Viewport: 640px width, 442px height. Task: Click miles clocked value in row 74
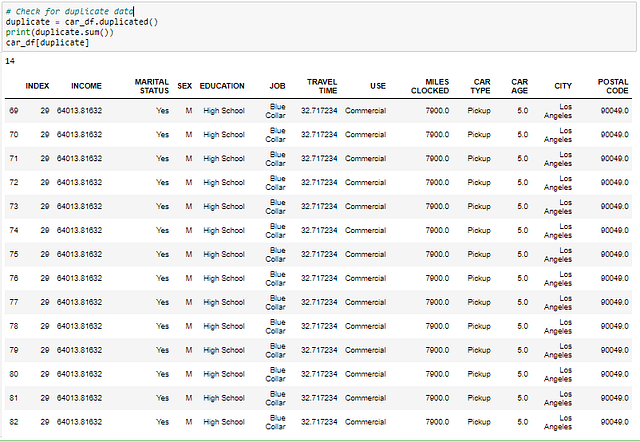coord(437,230)
